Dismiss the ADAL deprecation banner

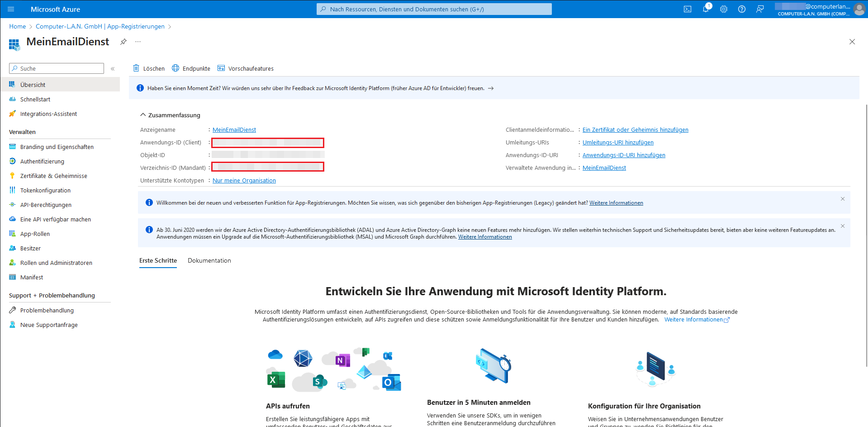[x=843, y=226]
